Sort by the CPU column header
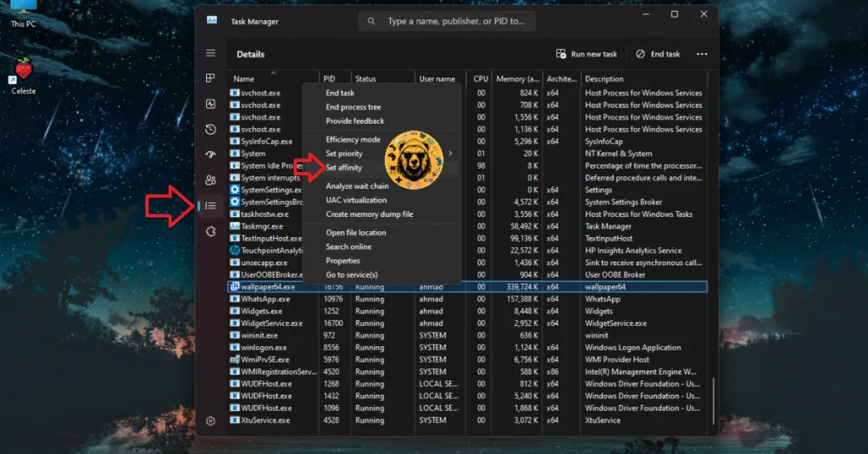868x454 pixels. click(x=480, y=79)
